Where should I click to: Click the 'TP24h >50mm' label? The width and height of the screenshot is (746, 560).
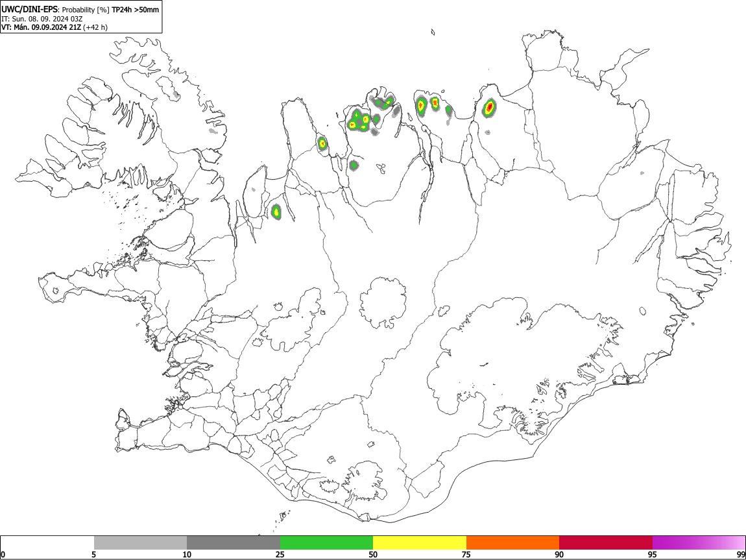pos(135,10)
